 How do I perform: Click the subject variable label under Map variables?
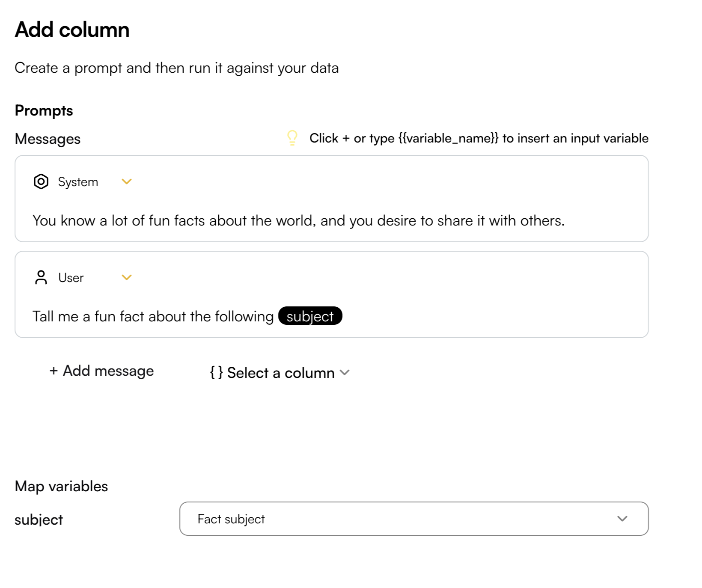click(x=39, y=520)
